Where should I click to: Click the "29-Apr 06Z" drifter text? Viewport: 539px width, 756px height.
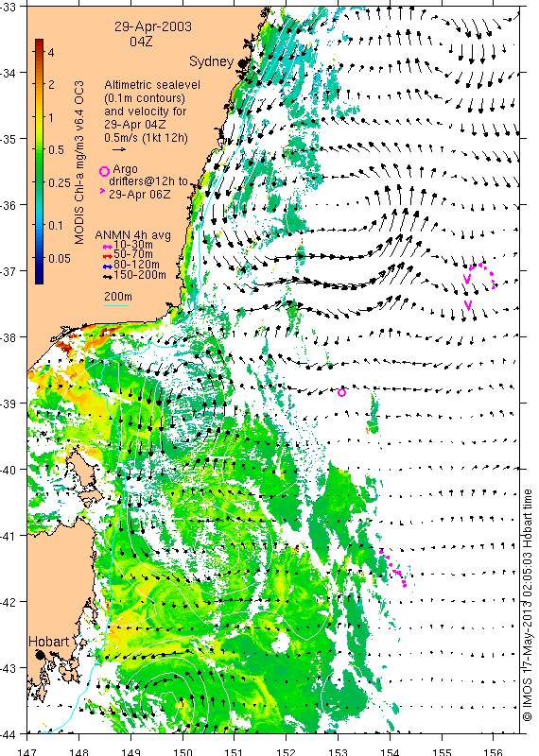(139, 195)
